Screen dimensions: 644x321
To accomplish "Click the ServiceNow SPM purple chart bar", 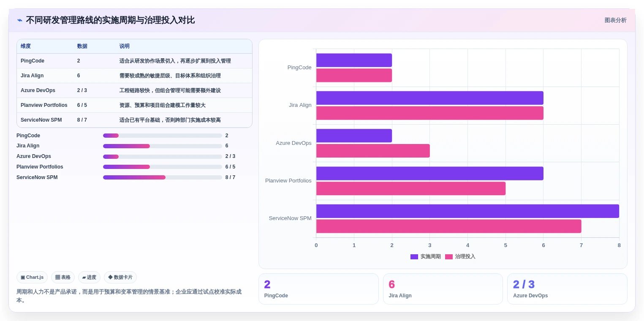I will 467,211.
